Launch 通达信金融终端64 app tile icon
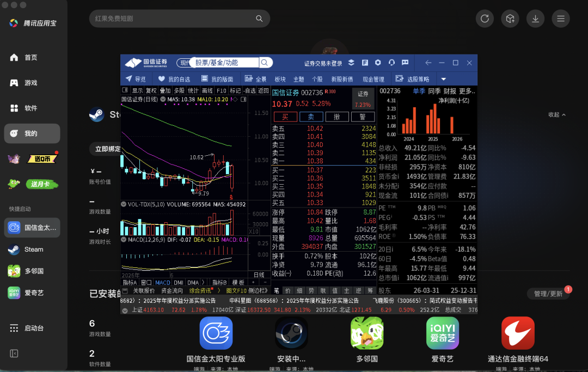Viewport: 588px width, 372px height. click(x=518, y=333)
